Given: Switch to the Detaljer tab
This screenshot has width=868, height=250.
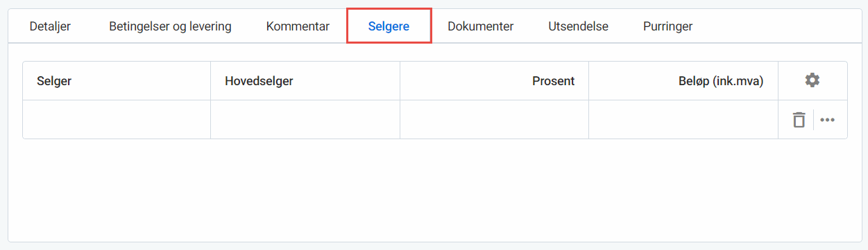Looking at the screenshot, I should (50, 26).
